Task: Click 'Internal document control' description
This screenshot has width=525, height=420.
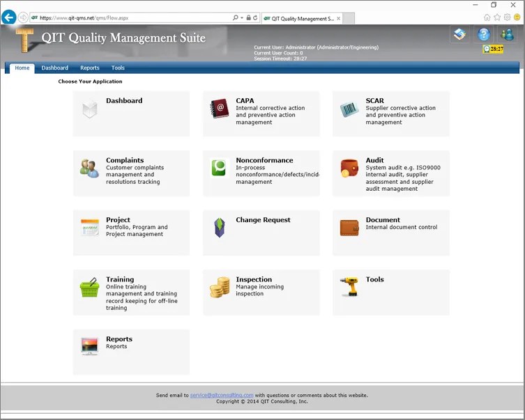Action: [402, 227]
